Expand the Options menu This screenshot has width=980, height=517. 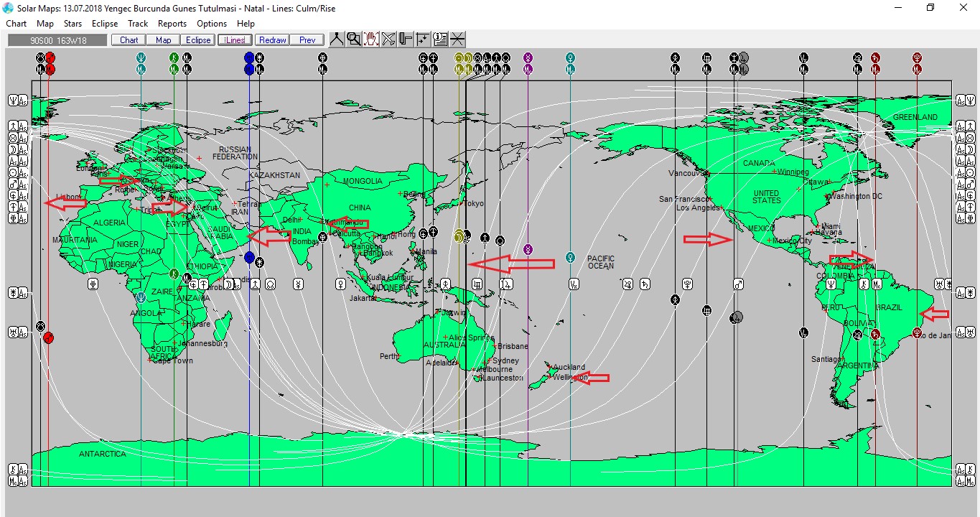point(212,24)
